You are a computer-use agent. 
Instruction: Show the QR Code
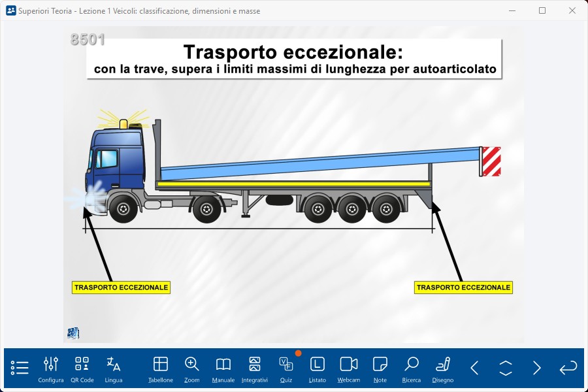(82, 368)
